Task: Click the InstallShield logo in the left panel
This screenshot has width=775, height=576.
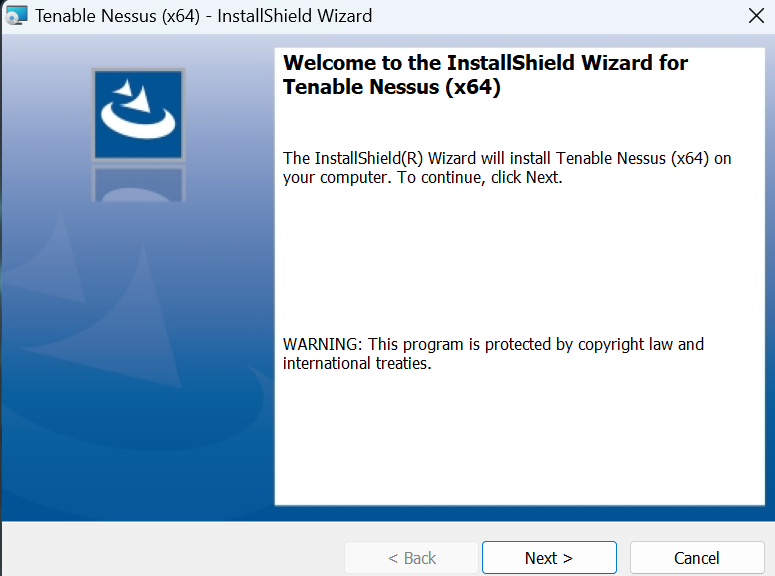Action: (x=138, y=115)
